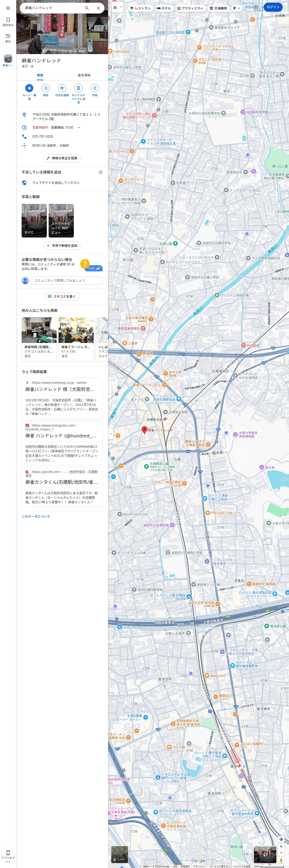Click the 蛍池 station marker

(x=239, y=766)
